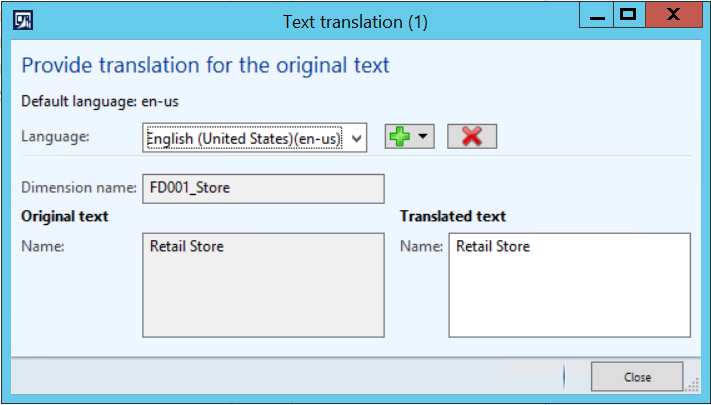Open the arrow beside the green plus
This screenshot has height=405, width=711.
tap(422, 137)
